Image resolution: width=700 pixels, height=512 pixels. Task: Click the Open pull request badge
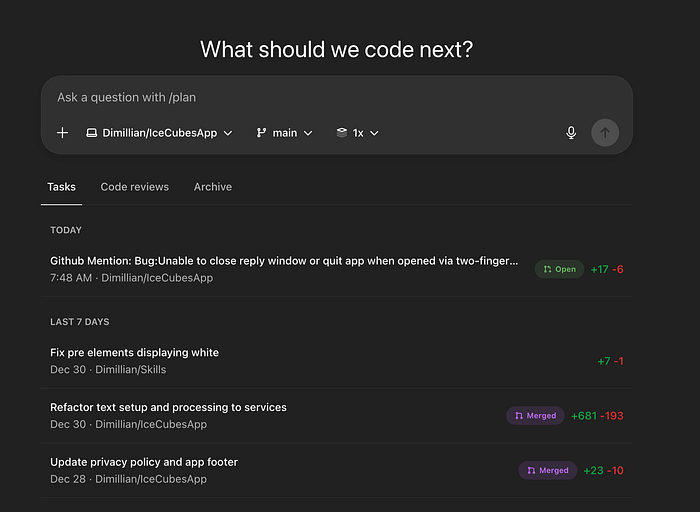point(559,269)
